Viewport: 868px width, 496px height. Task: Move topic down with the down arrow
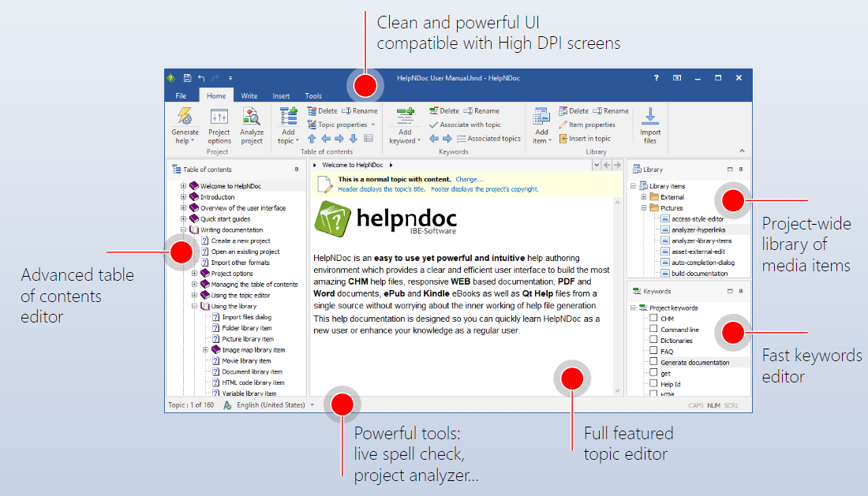(354, 139)
